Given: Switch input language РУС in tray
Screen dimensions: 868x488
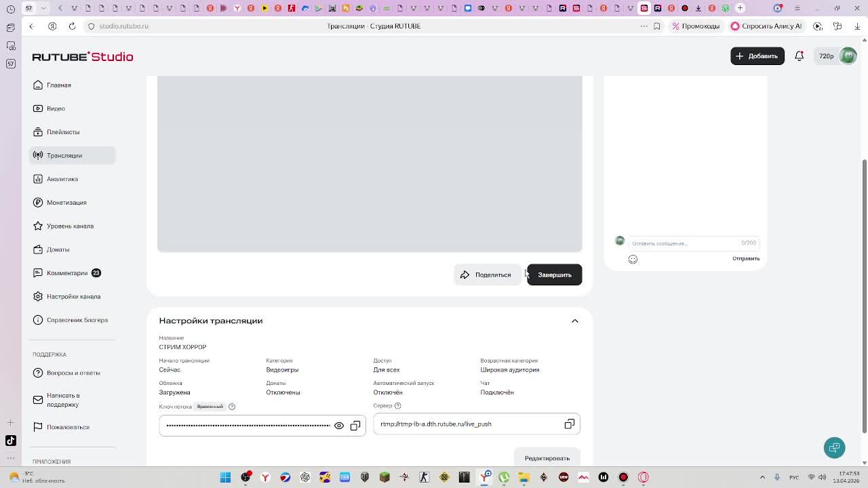Looking at the screenshot, I should (794, 477).
